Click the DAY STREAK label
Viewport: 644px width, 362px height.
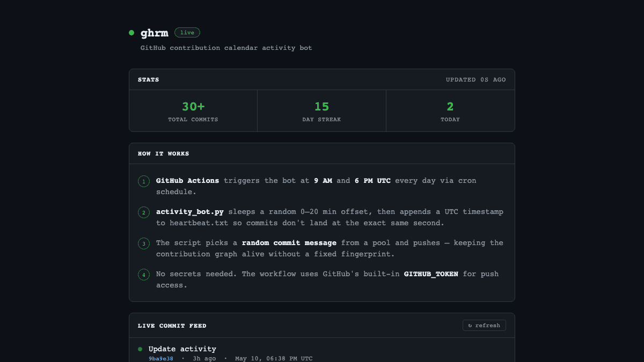pos(322,120)
